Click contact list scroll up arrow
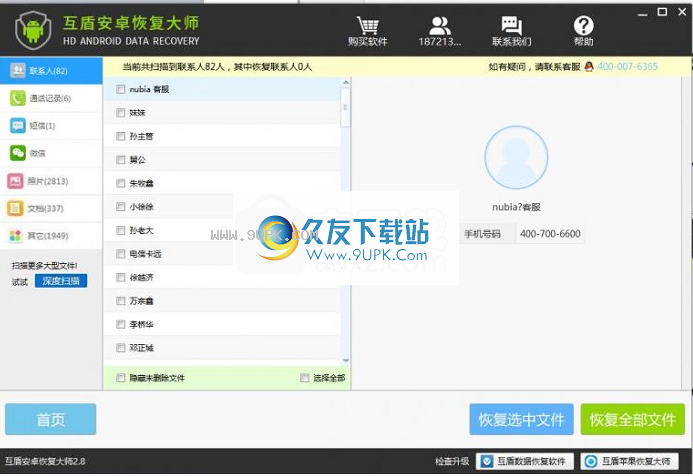Image resolution: width=693 pixels, height=476 pixels. pyautogui.click(x=346, y=82)
